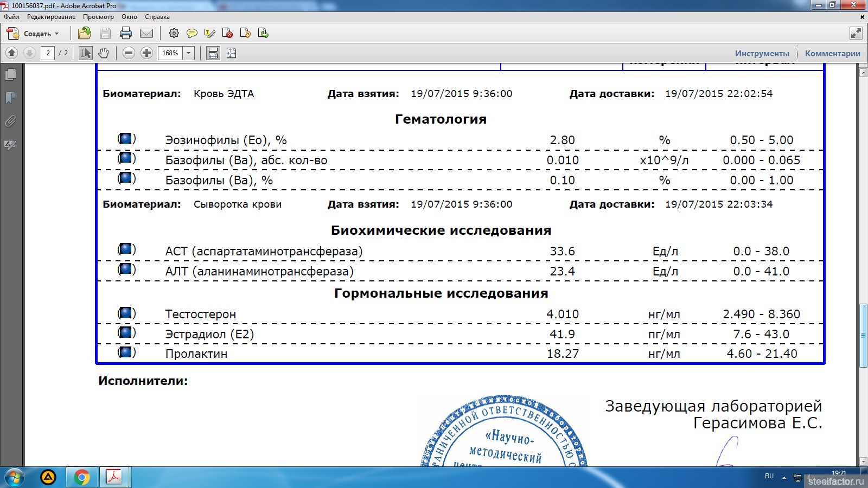
Task: Fit one full page icon
Action: 232,53
